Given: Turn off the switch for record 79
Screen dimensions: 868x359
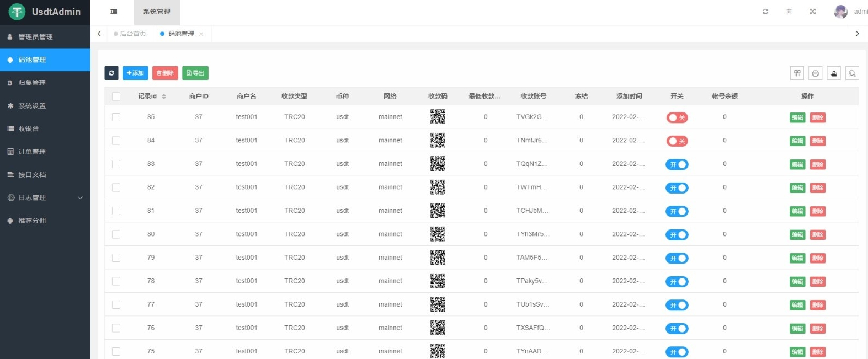Looking at the screenshot, I should 677,258.
